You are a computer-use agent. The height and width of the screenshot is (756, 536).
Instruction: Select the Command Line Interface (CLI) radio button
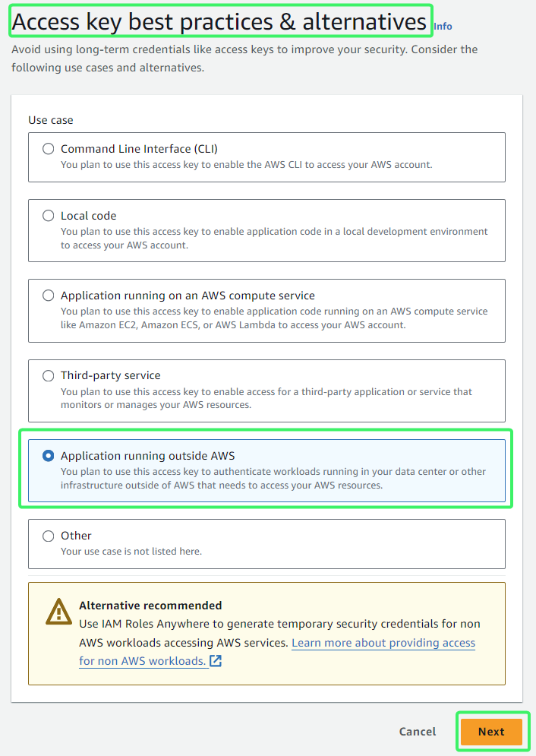click(48, 149)
